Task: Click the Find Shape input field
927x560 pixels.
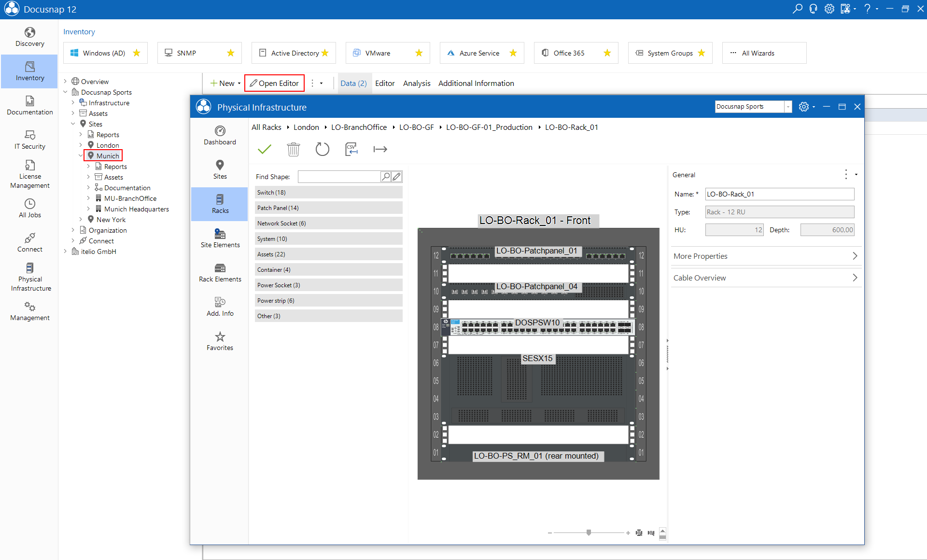Action: [339, 177]
